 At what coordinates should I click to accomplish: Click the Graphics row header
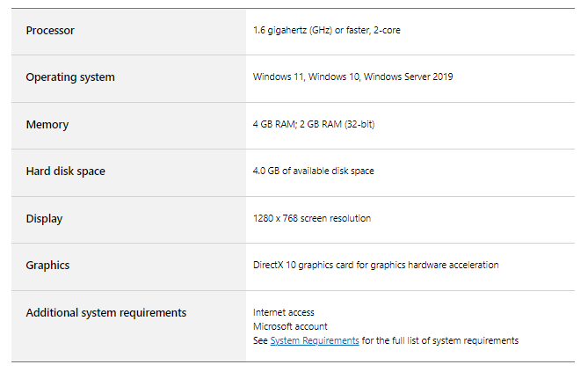47,266
